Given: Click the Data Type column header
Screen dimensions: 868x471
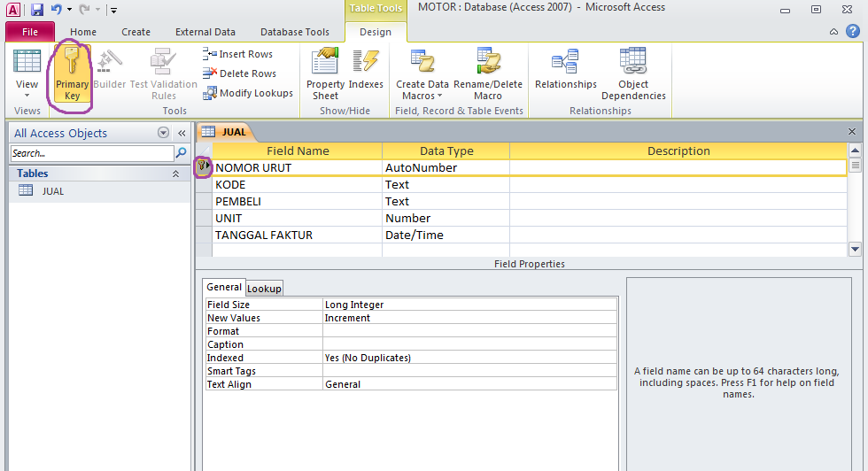Looking at the screenshot, I should (446, 151).
